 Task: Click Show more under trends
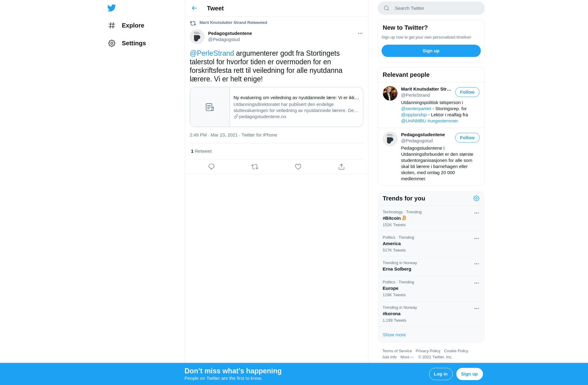394,335
